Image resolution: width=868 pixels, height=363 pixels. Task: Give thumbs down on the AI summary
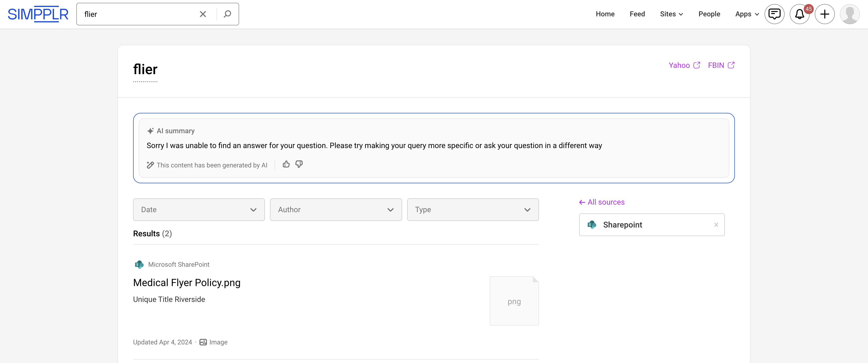[299, 164]
